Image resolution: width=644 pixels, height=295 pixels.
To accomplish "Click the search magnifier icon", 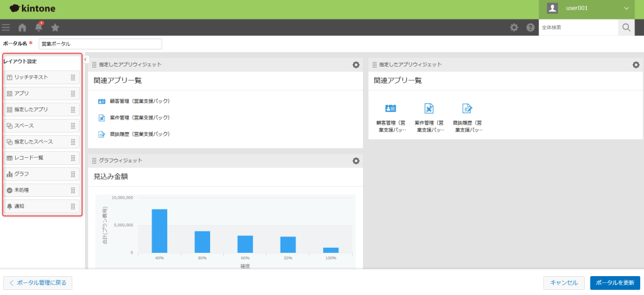I will [x=626, y=28].
